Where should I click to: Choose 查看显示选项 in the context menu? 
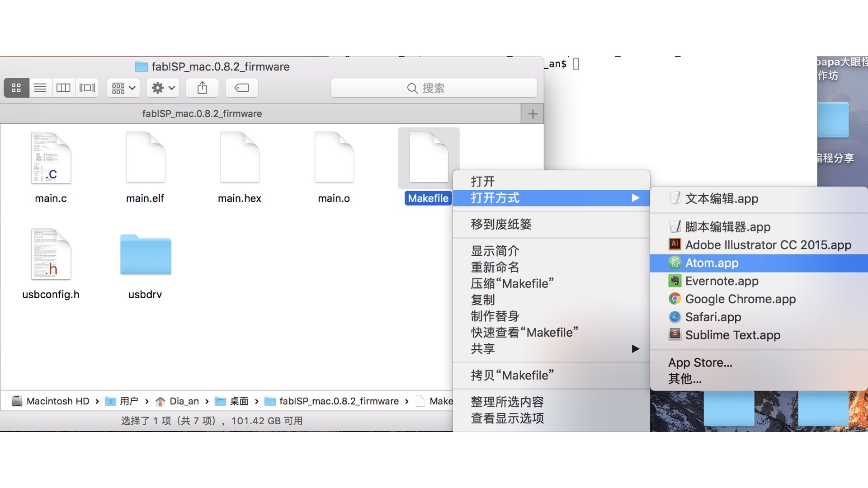point(551,418)
